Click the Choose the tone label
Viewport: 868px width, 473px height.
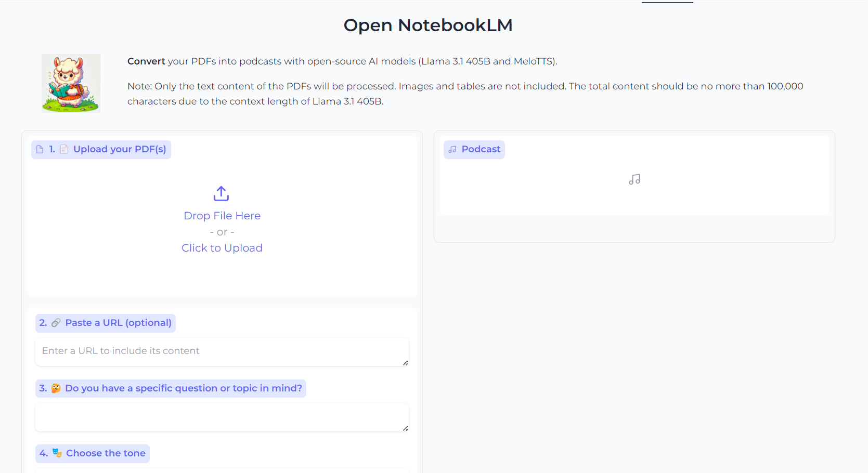[106, 453]
